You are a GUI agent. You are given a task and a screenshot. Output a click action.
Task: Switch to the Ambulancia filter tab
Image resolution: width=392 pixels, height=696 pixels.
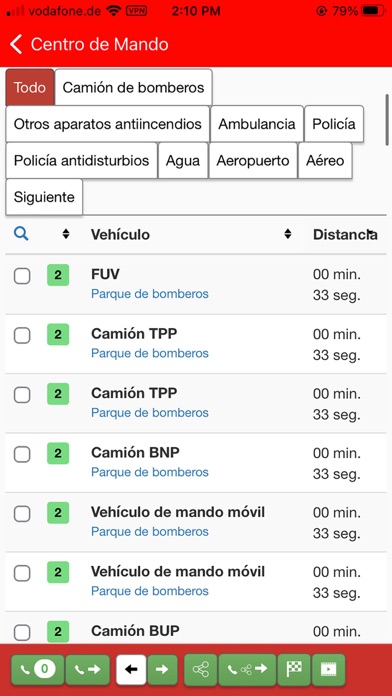[257, 124]
